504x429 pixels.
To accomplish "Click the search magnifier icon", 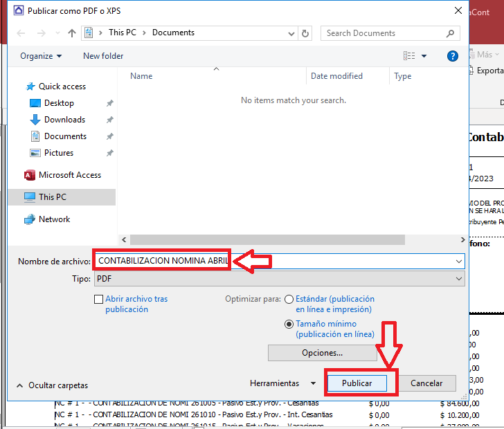I will tap(450, 33).
